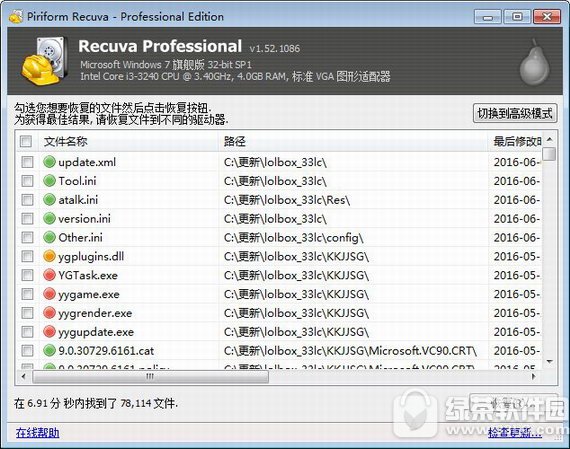570x449 pixels.
Task: Click red status dot for yygupdate.exe
Action: (49, 332)
